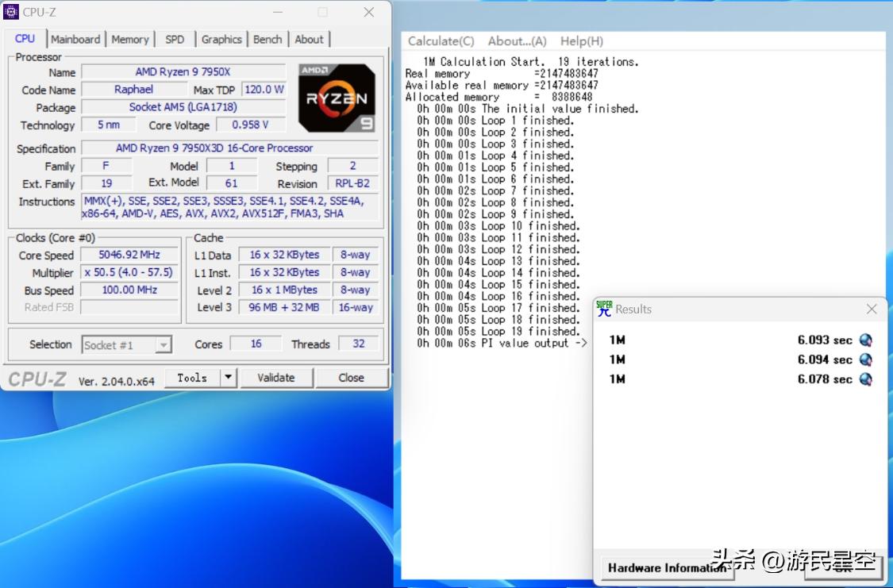Click the CPU-Z application icon in the title bar
This screenshot has width=893, height=588.
tap(11, 12)
